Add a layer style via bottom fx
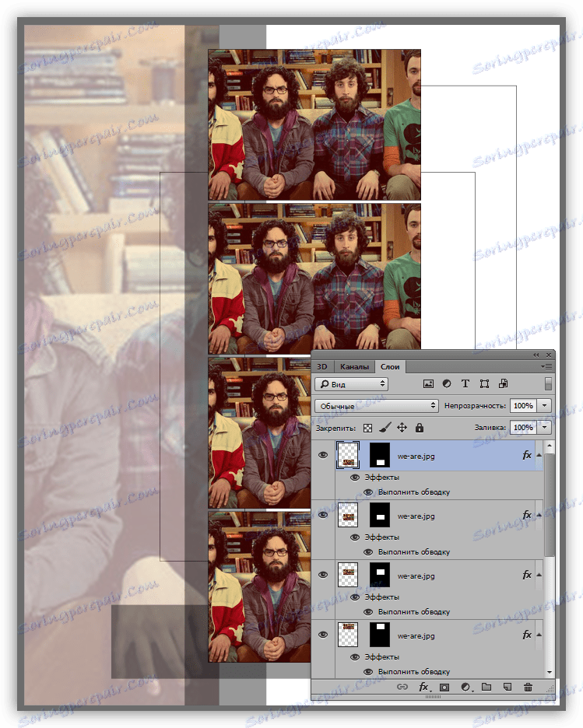This screenshot has height=728, width=583. [x=423, y=687]
